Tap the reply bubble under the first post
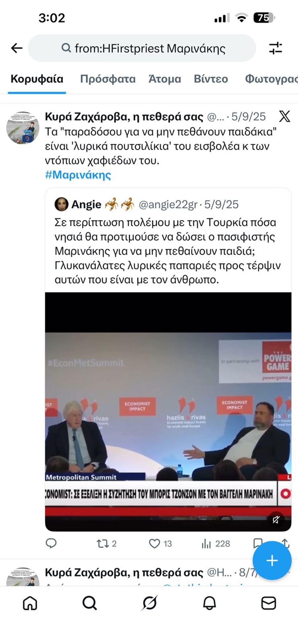 pyautogui.click(x=51, y=543)
